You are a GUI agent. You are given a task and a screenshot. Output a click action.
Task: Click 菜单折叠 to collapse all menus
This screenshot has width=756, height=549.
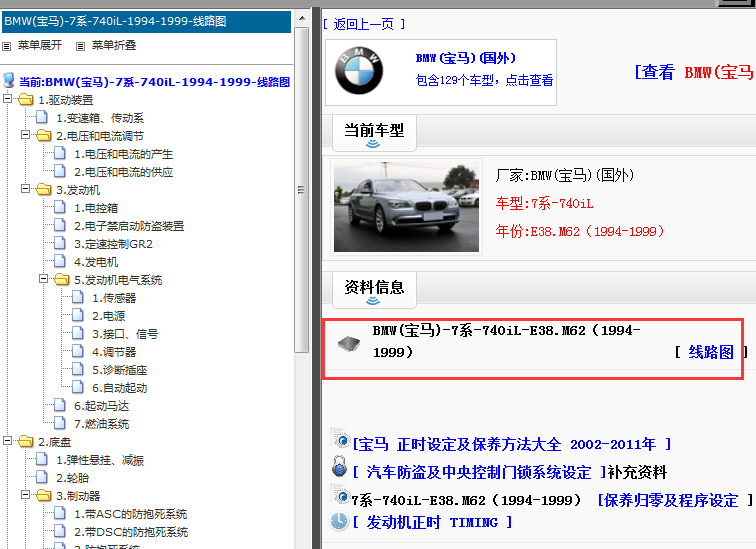coord(114,45)
